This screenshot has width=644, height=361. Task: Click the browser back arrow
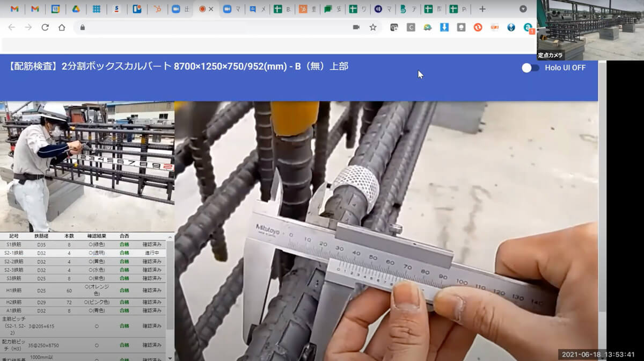coord(12,27)
